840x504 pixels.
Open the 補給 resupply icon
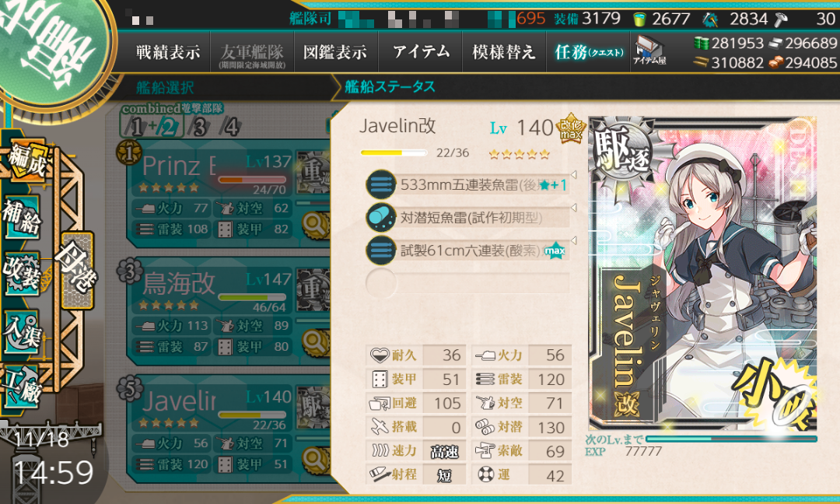tap(23, 216)
